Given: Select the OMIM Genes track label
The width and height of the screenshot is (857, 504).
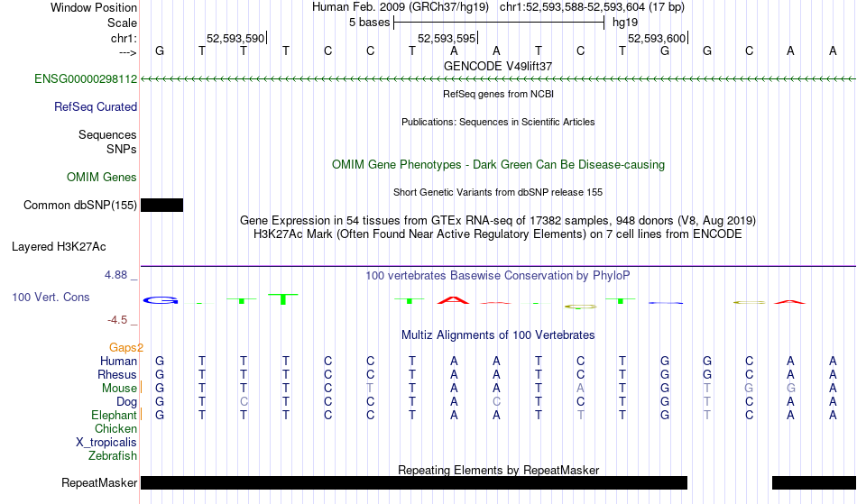Looking at the screenshot, I should (102, 178).
